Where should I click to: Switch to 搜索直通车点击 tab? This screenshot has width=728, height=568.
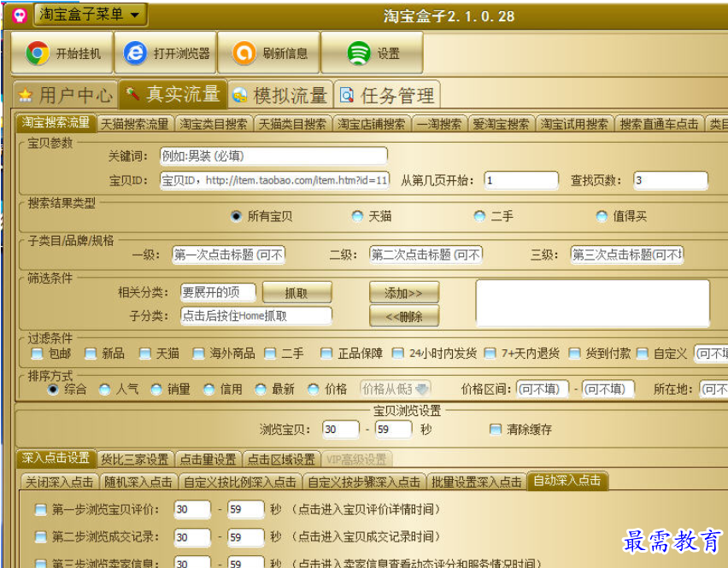pos(659,124)
